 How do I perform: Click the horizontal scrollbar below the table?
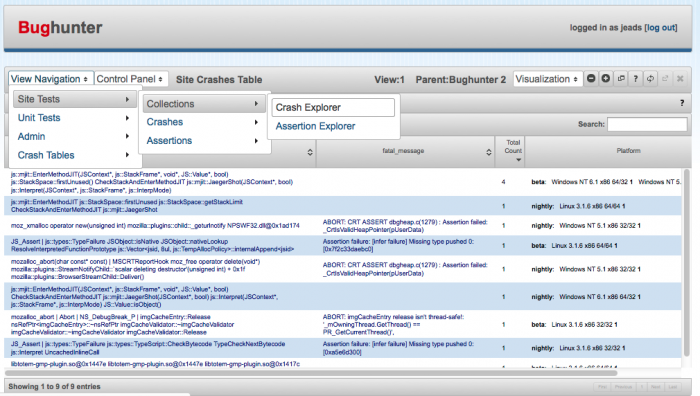point(311,372)
